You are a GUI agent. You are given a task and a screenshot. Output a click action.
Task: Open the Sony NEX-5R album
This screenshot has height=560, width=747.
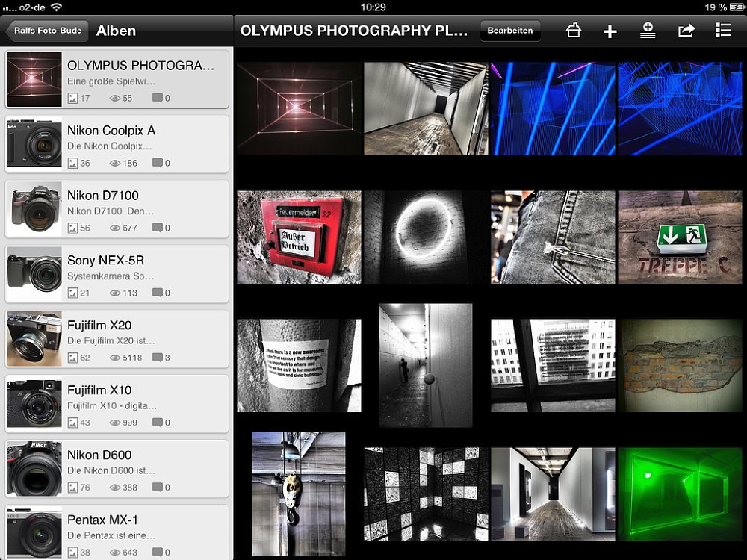point(117,273)
